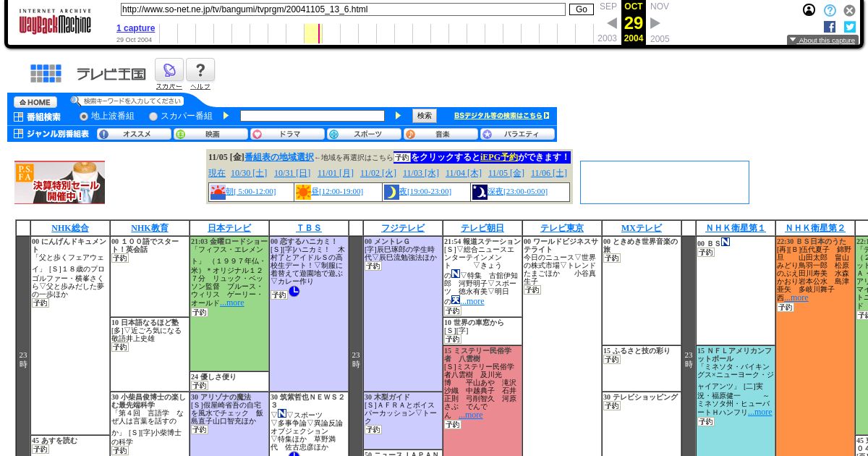Click the late-night moon and stars icon
Viewport: 868px width, 456px height.
(x=480, y=192)
